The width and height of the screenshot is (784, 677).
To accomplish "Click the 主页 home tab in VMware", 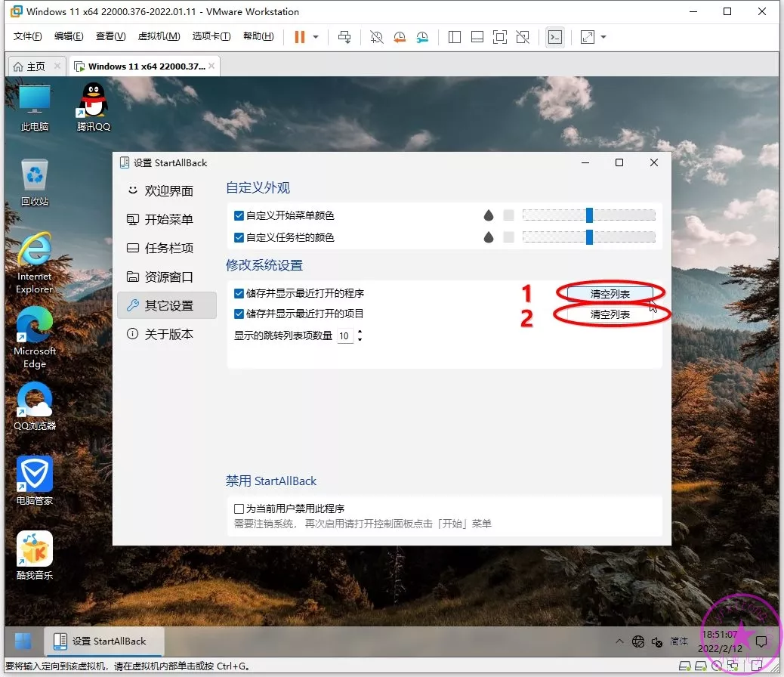I will (29, 66).
